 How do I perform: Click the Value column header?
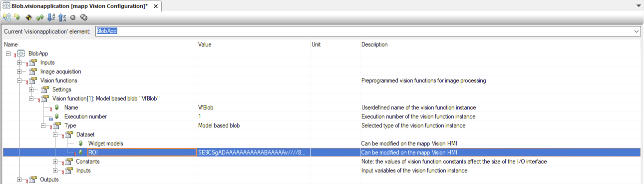205,44
